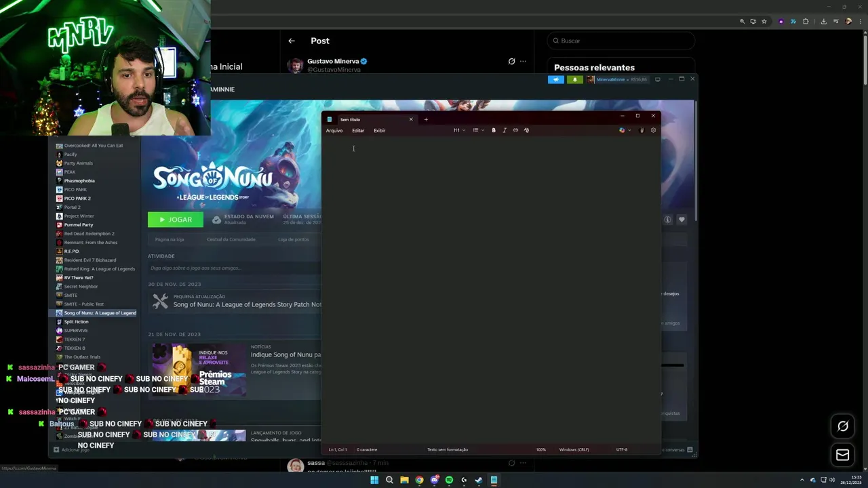Click the 100% zoom status entry
This screenshot has width=868, height=488.
click(x=541, y=449)
